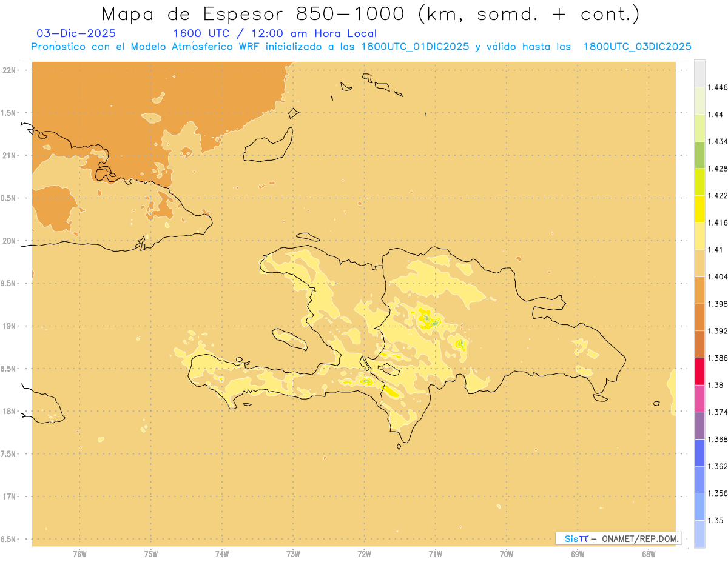Image resolution: width=728 pixels, height=562 pixels.
Task: Click the longitude label '72W'
Action: 364,554
